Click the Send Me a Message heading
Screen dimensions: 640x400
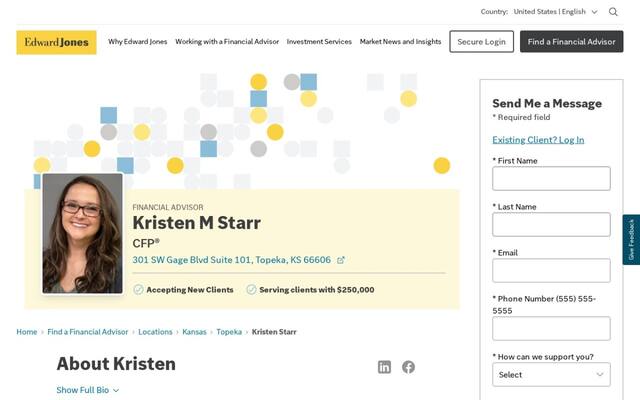[547, 103]
